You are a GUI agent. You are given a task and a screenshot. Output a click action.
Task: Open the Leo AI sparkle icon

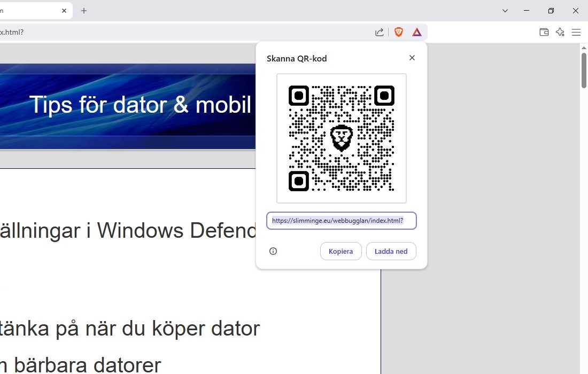(560, 32)
